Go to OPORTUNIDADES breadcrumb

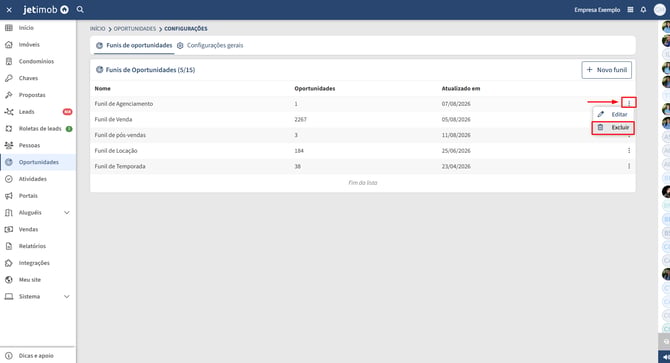click(135, 29)
